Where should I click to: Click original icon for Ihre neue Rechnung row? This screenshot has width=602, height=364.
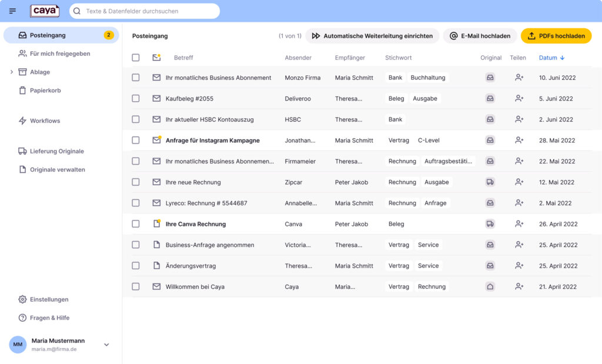[x=490, y=182]
